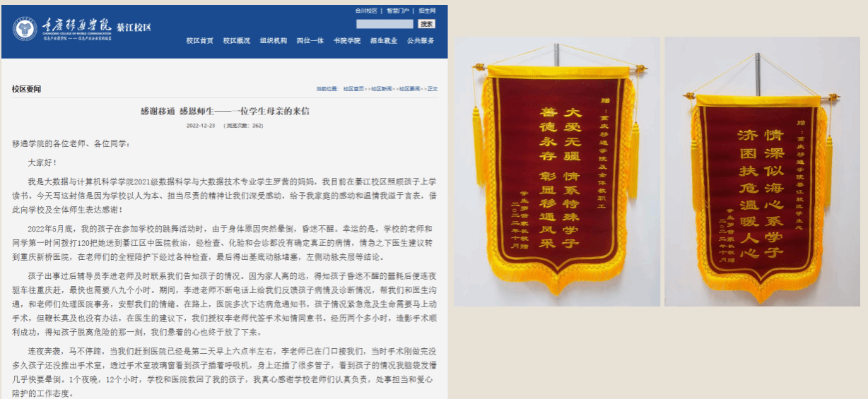
Task: Visit the 招生网 link at top
Action: (427, 11)
